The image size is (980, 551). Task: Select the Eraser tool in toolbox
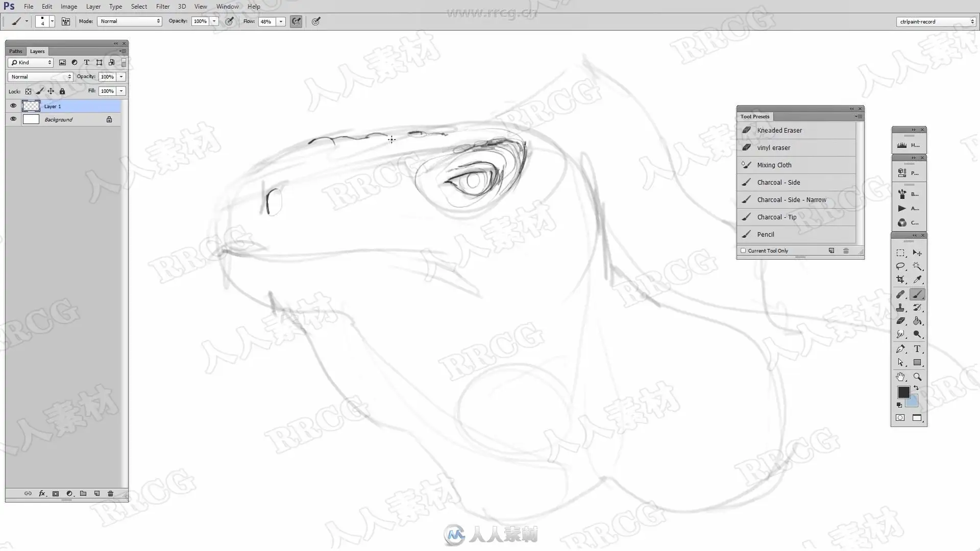point(900,321)
